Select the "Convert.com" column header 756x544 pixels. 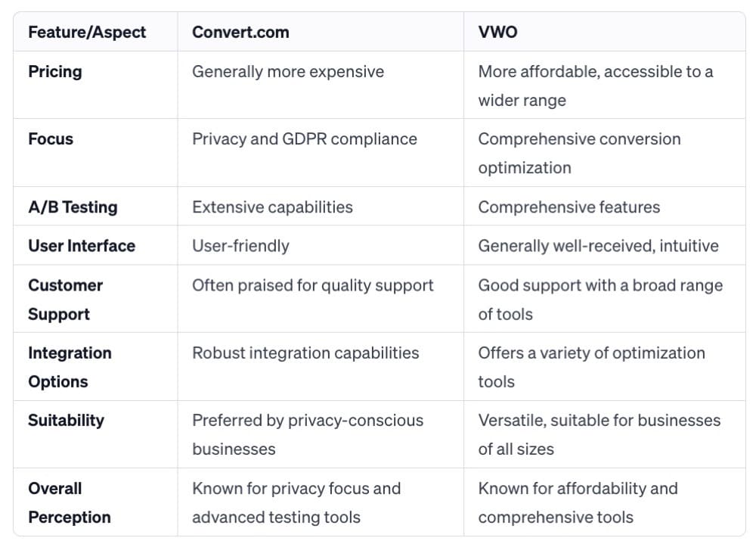[x=240, y=33]
